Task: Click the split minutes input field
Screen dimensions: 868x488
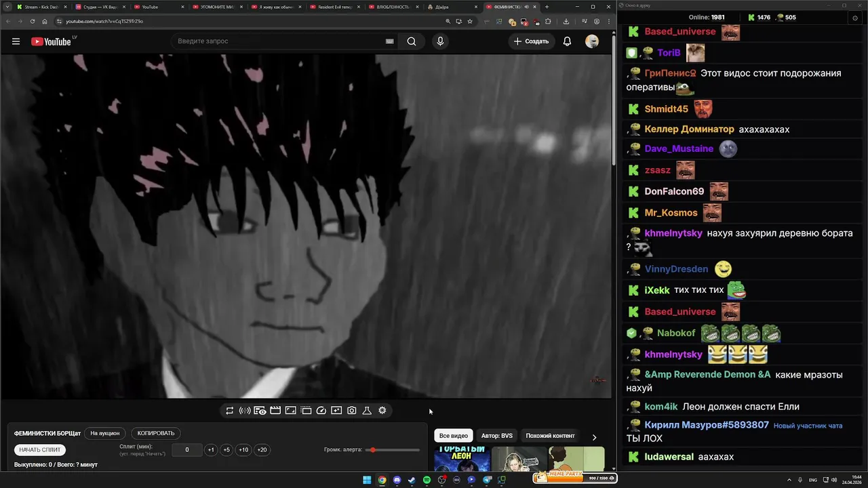Action: [x=187, y=450]
